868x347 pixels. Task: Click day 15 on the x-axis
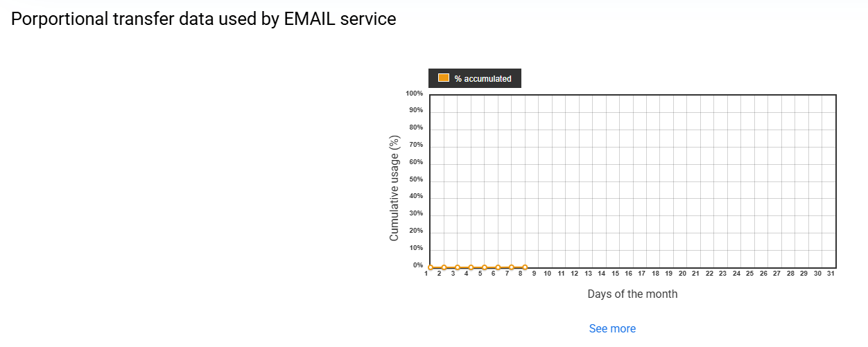coord(615,274)
